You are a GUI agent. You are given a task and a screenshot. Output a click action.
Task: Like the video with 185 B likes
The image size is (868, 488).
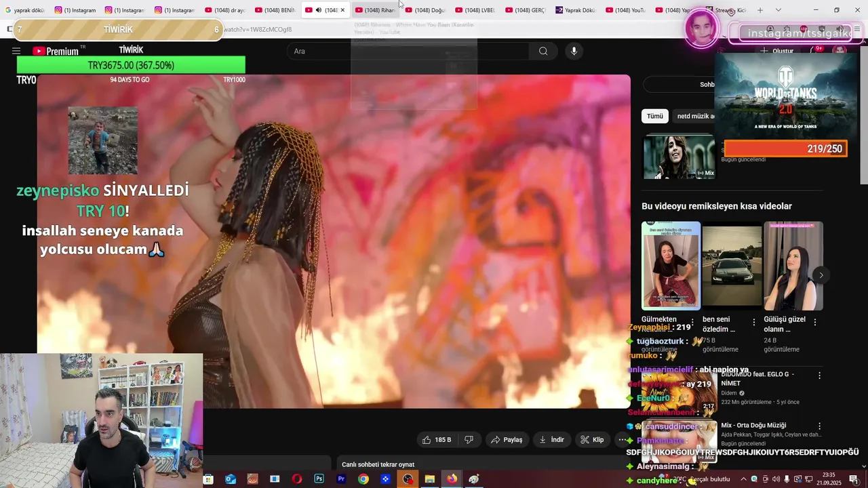(436, 440)
